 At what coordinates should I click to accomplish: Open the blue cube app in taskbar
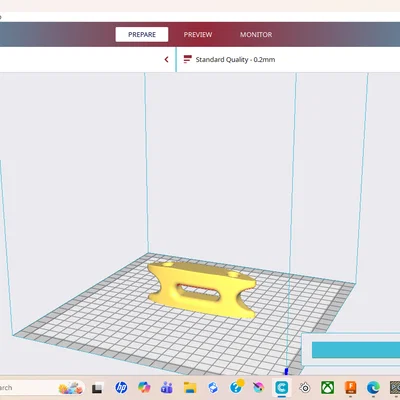coord(213,388)
